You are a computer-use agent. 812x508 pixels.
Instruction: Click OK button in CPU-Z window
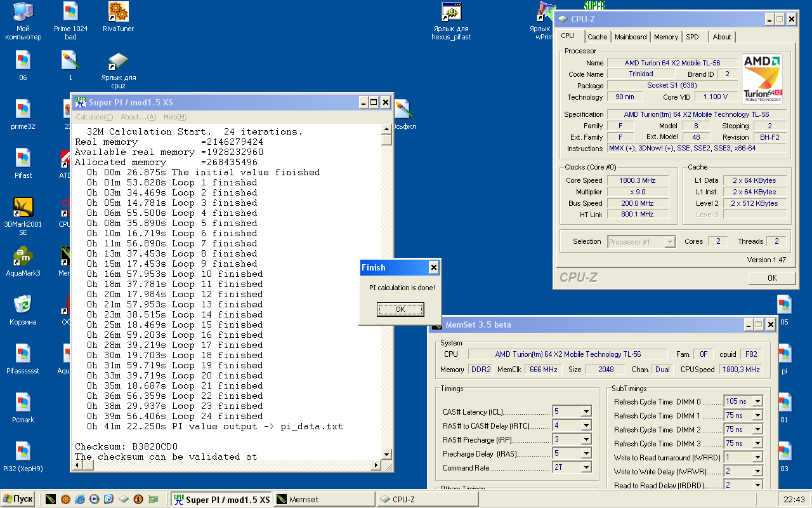[772, 277]
